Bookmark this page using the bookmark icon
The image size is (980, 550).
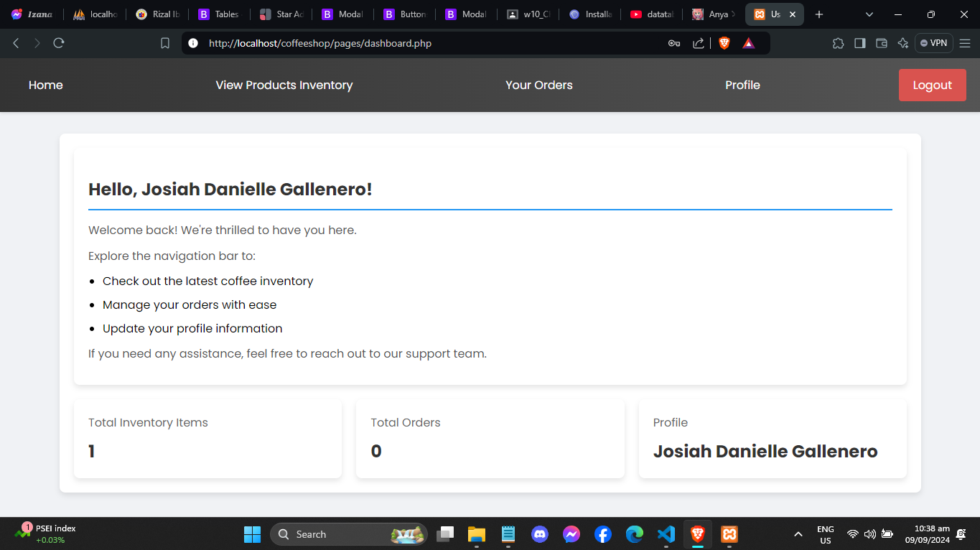[x=165, y=43]
